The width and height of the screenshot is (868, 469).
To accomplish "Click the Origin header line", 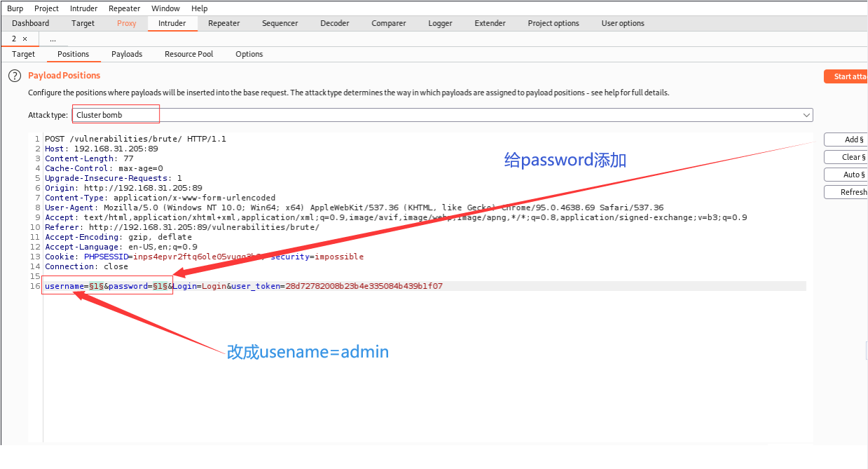I will coord(123,188).
